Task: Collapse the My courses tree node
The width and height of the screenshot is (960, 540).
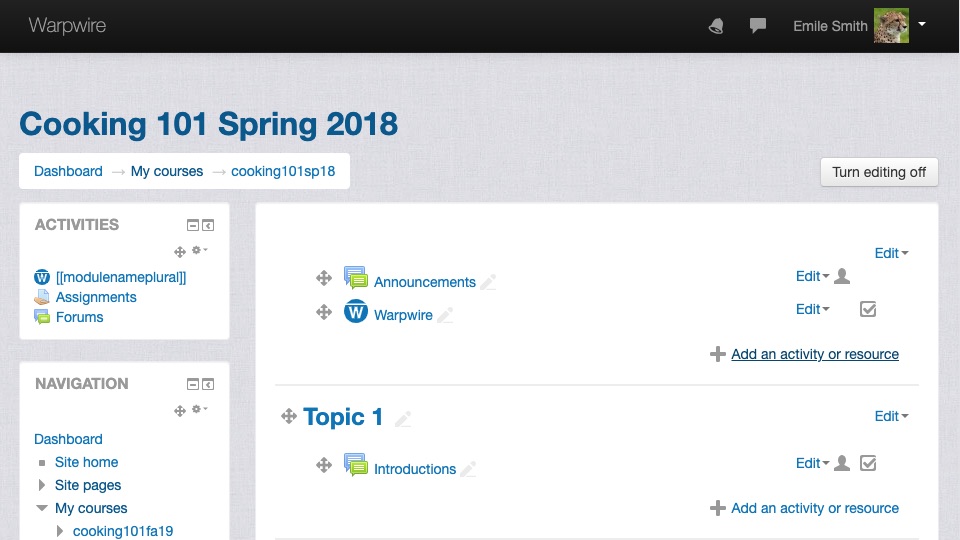Action: point(42,508)
